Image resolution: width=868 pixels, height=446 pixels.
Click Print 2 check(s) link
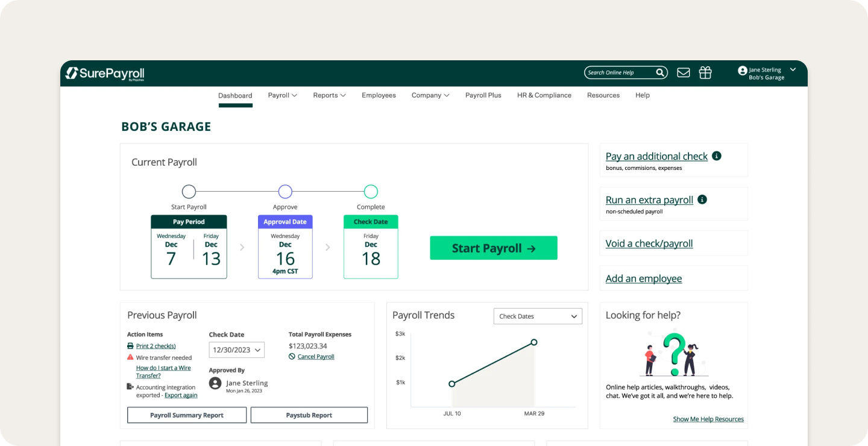156,346
